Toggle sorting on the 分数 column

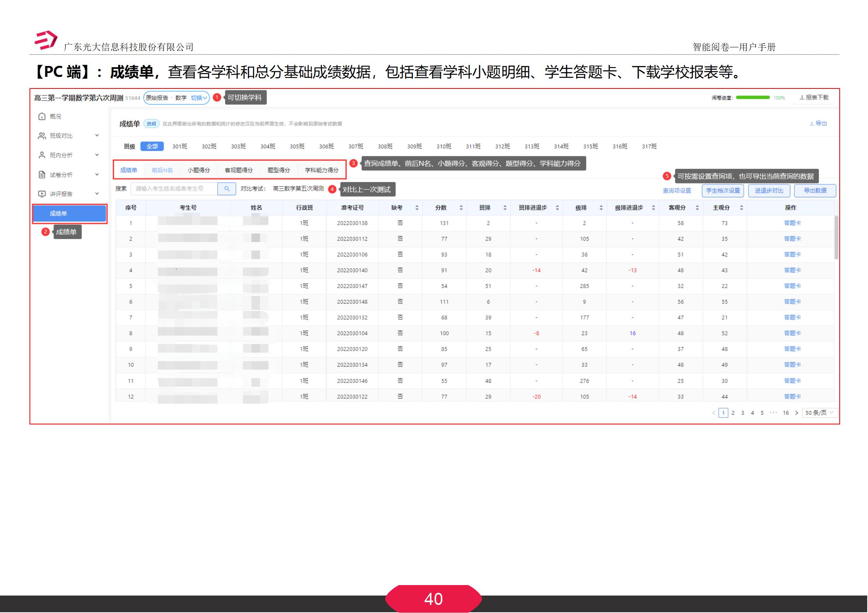461,208
